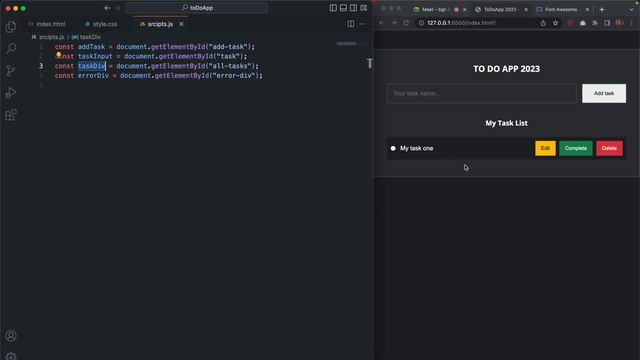640x360 pixels.
Task: Share this page from the address bar
Action: (x=543, y=23)
